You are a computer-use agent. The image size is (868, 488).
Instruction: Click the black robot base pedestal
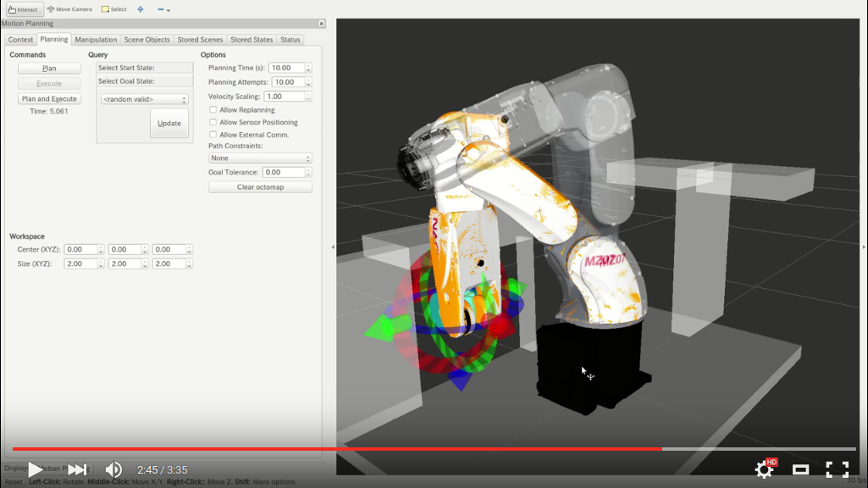[589, 369]
